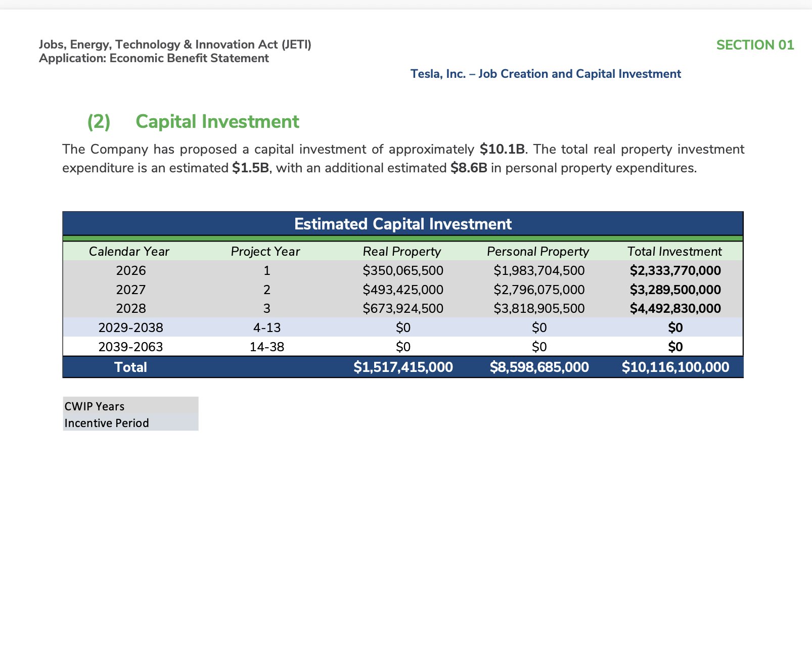Click the 'Jobs, Energy, Technology & Innovation Act (JETI)' header line
Screen dimensions: 812x661
175,44
